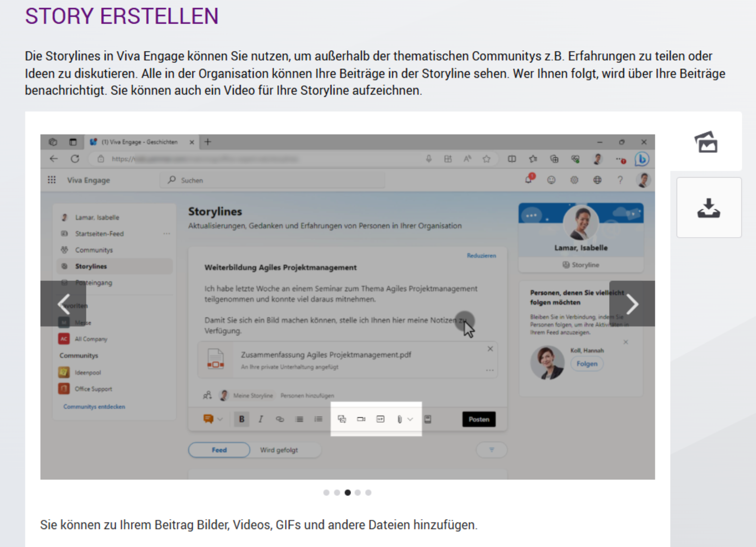Image resolution: width=756 pixels, height=547 pixels.
Task: Click the Communitys entdecken link
Action: 94,407
